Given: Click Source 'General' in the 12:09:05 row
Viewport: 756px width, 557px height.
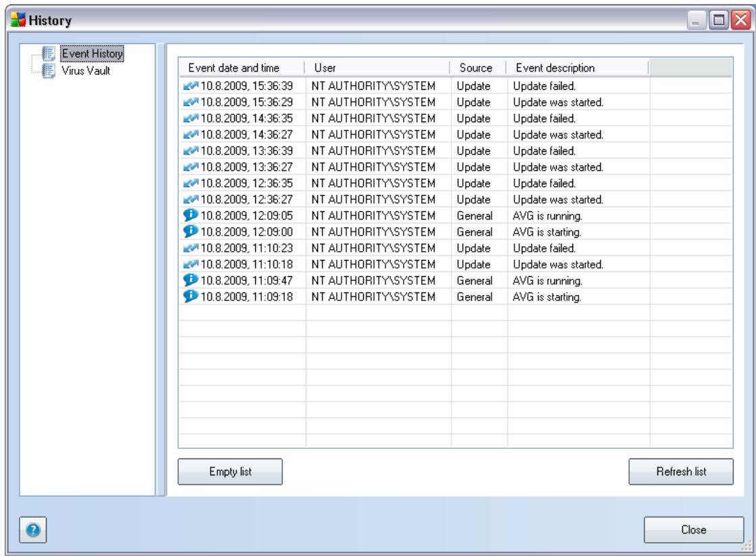Looking at the screenshot, I should click(475, 215).
